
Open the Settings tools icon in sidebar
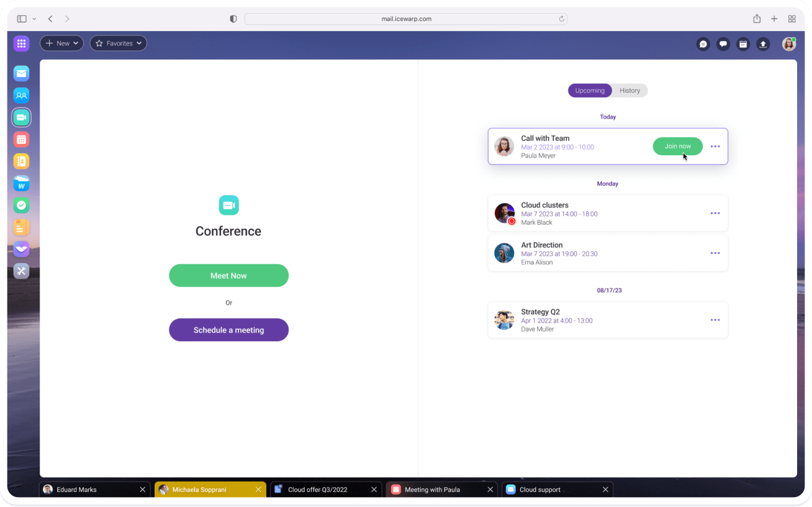(x=22, y=271)
